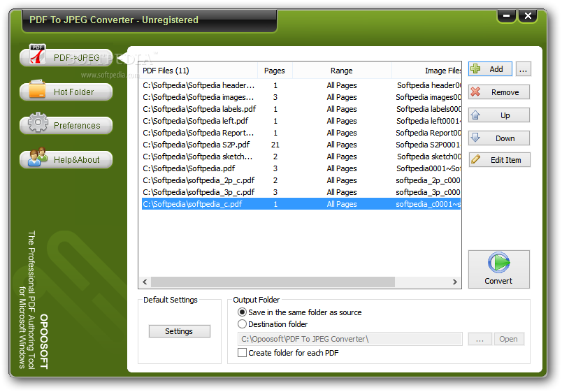The image size is (562, 392).
Task: Select the Softpedia Report PDF row
Action: 301,133
